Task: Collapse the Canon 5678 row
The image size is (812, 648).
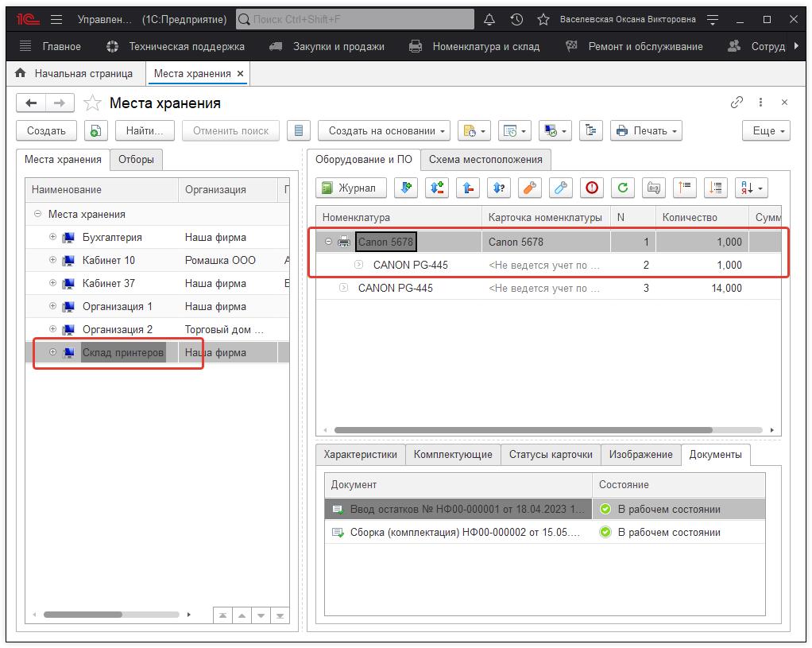Action: coord(329,242)
